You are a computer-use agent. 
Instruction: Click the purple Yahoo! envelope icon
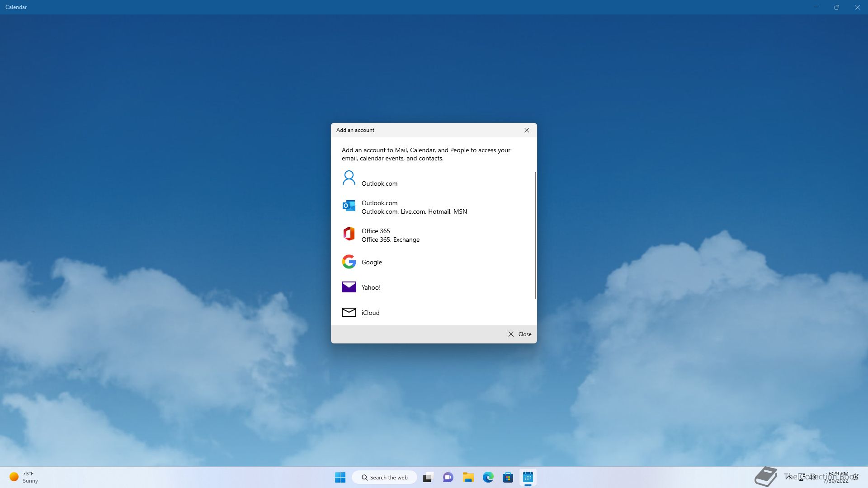click(349, 287)
